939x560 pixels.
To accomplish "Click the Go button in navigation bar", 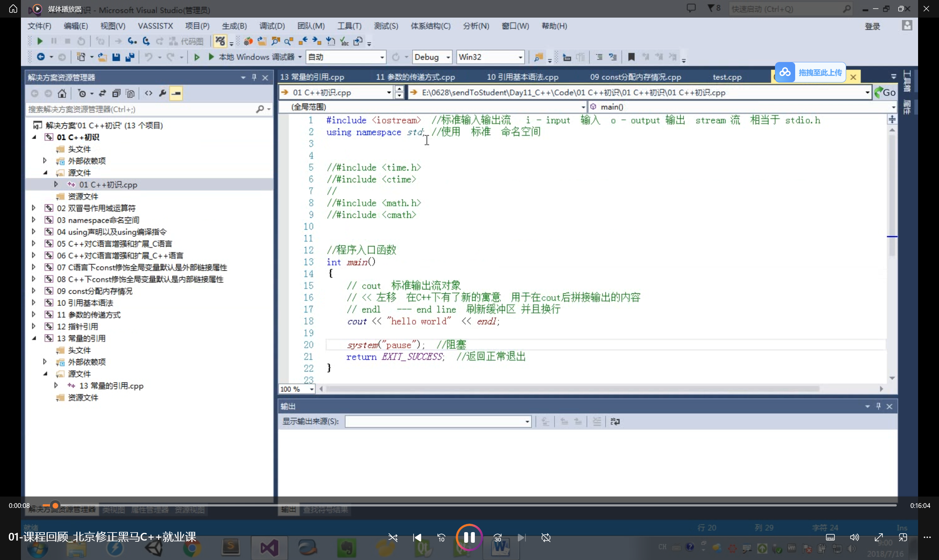I will [x=885, y=92].
